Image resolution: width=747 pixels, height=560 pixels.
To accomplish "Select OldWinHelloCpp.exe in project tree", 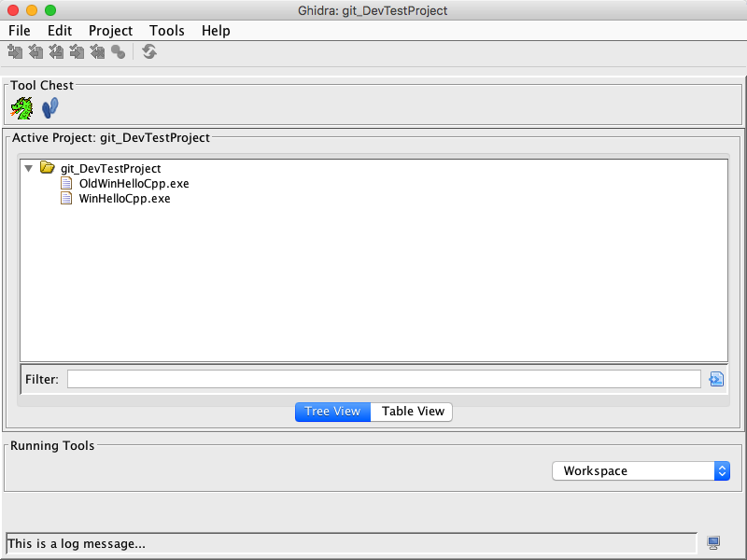I will click(134, 184).
